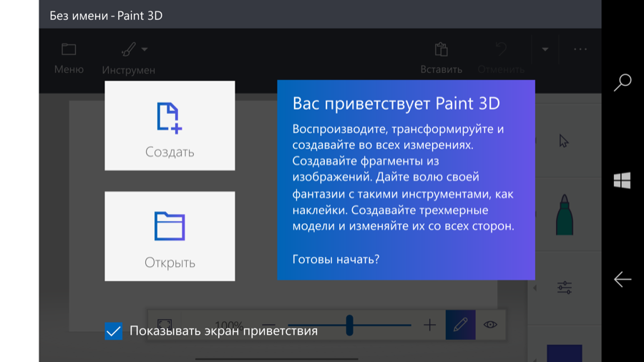The image size is (644, 362).
Task: Expand the brush tools dropdown arrow
Action: pos(145,49)
